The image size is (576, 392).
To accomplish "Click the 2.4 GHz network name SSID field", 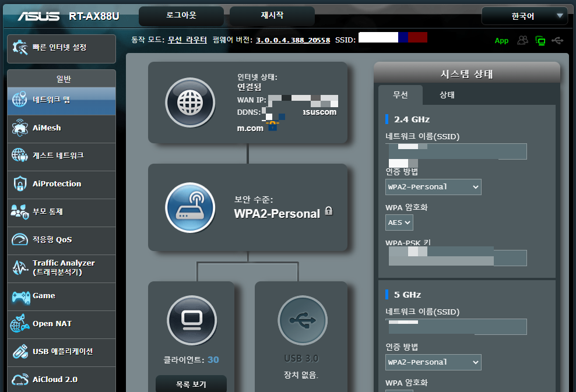I will [456, 151].
